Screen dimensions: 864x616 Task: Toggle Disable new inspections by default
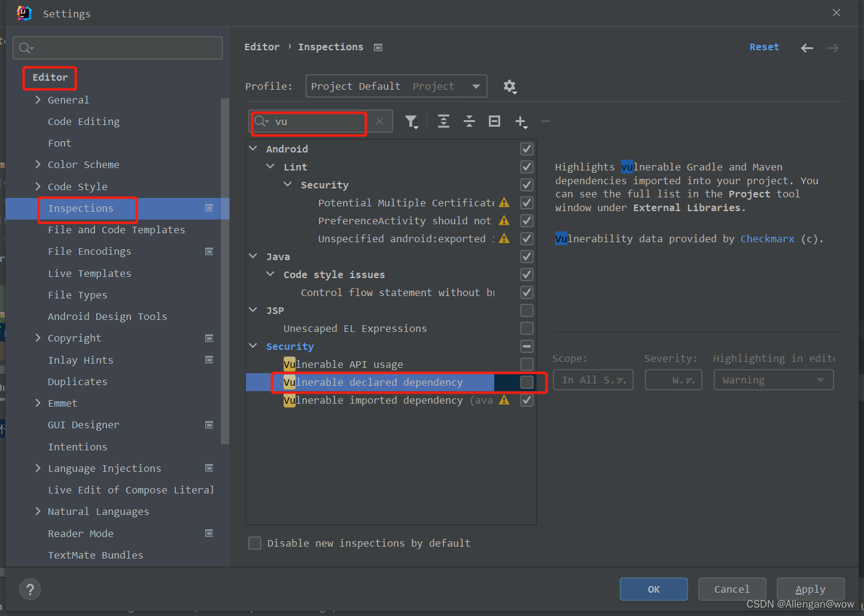[x=255, y=543]
